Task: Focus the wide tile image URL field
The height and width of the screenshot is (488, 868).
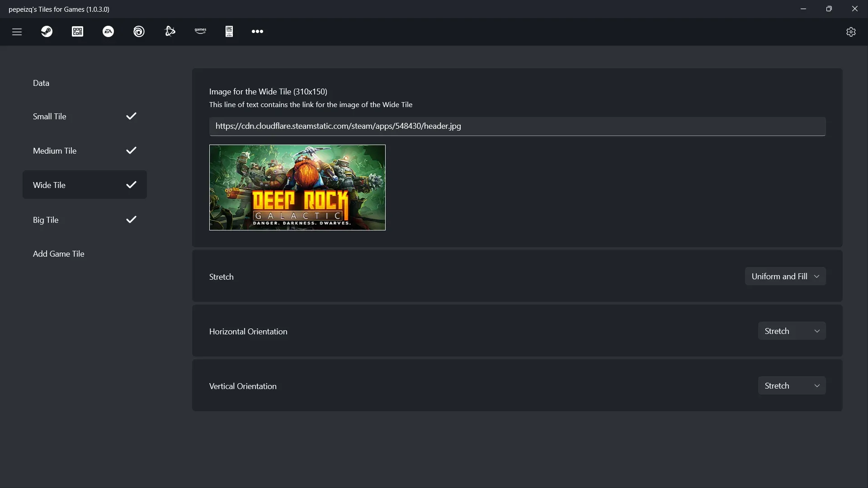Action: pos(517,127)
